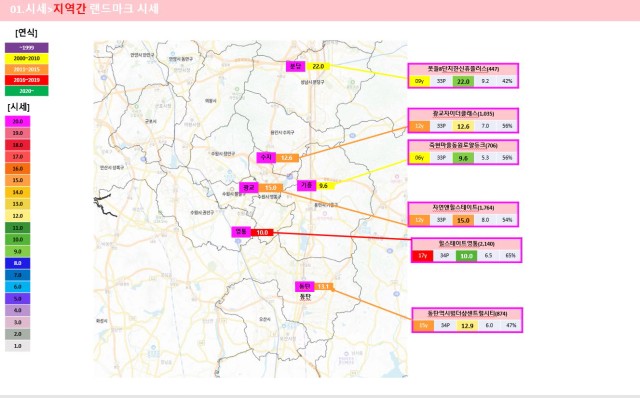Click the 6.0 swatch in left legend
The height and width of the screenshot is (398, 640).
[18, 287]
